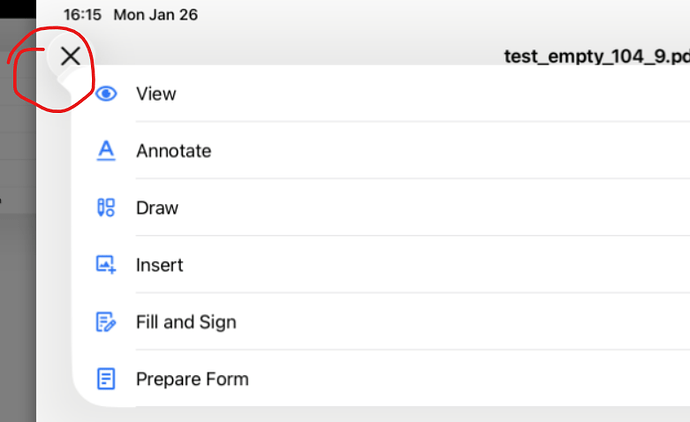The image size is (690, 422).
Task: Select the View menu entry
Action: click(x=156, y=94)
